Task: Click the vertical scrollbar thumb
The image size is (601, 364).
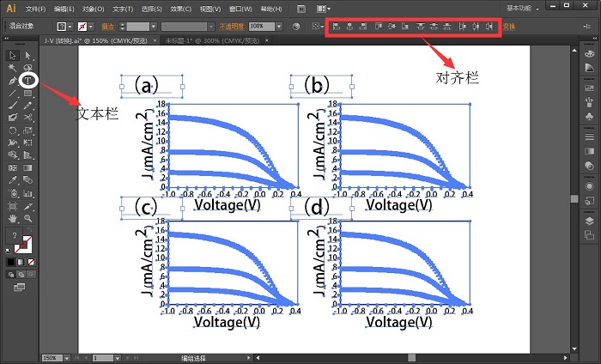Action: tap(574, 198)
